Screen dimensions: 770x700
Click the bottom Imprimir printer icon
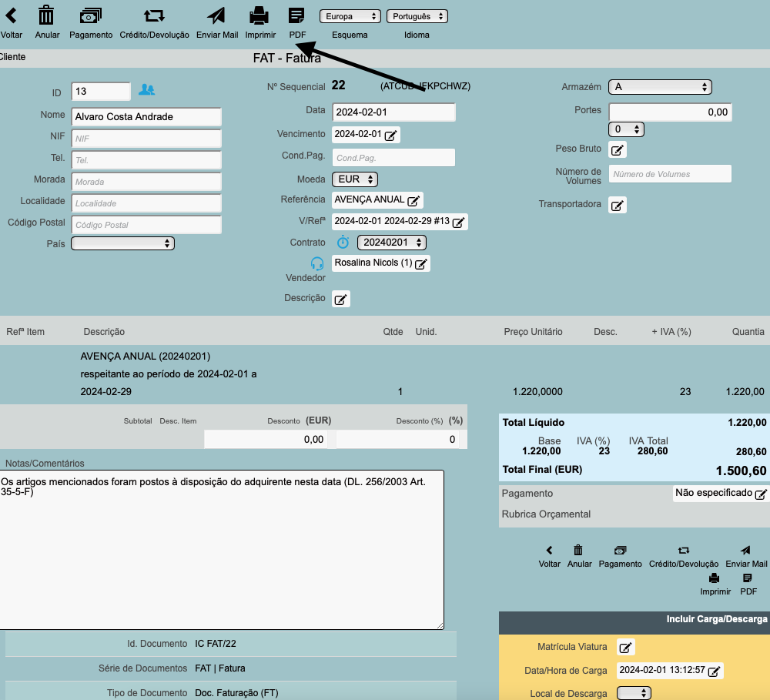715,578
